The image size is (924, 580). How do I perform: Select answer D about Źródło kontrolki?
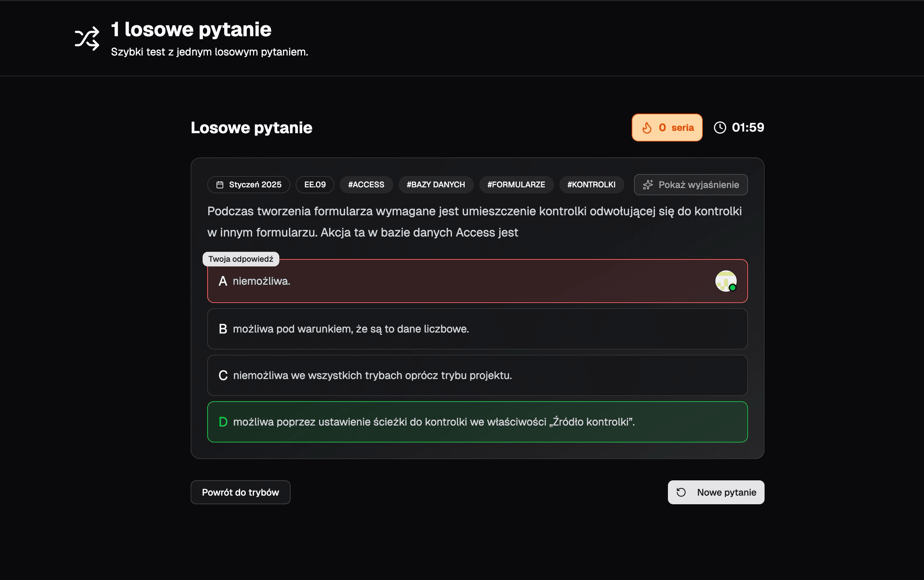[x=477, y=422]
